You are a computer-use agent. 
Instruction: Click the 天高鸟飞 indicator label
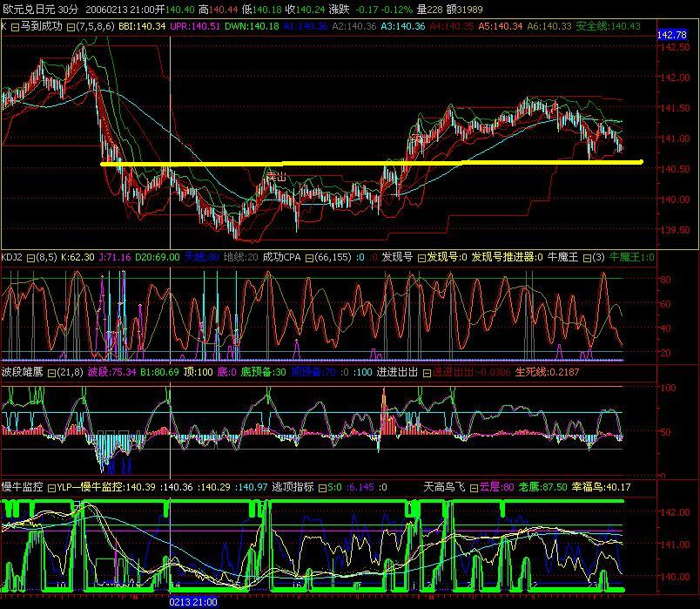pos(444,487)
